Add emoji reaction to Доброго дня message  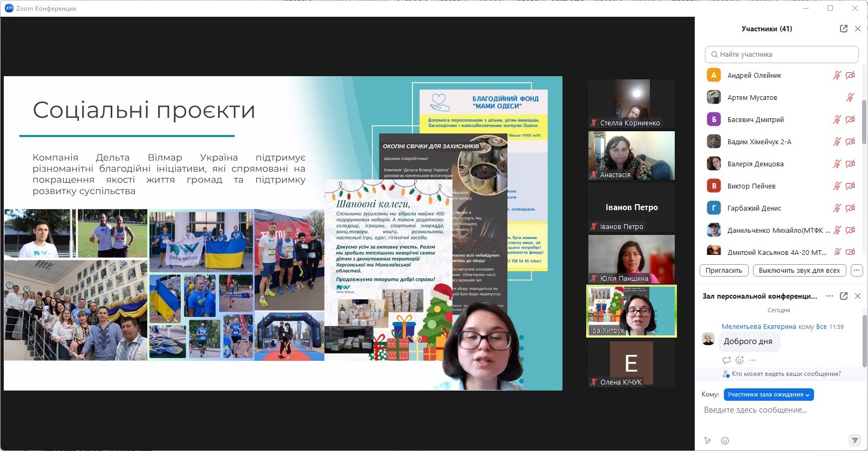740,360
